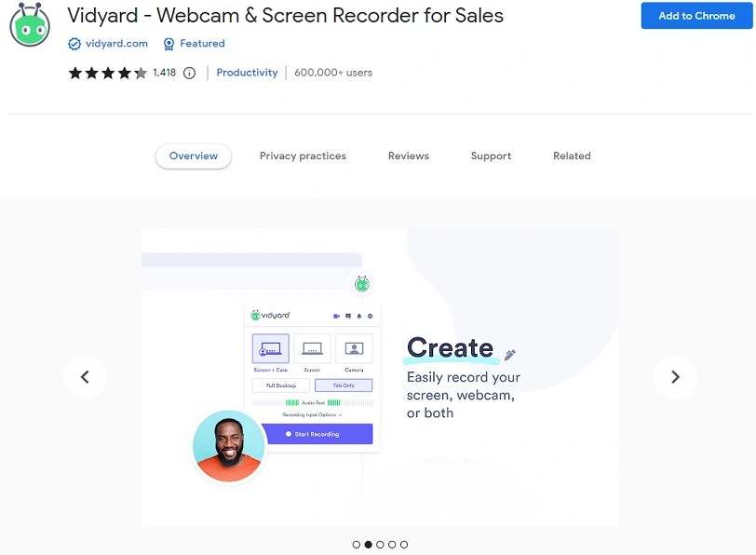Open the next carousel slide arrow
This screenshot has height=555, width=756.
coord(675,376)
